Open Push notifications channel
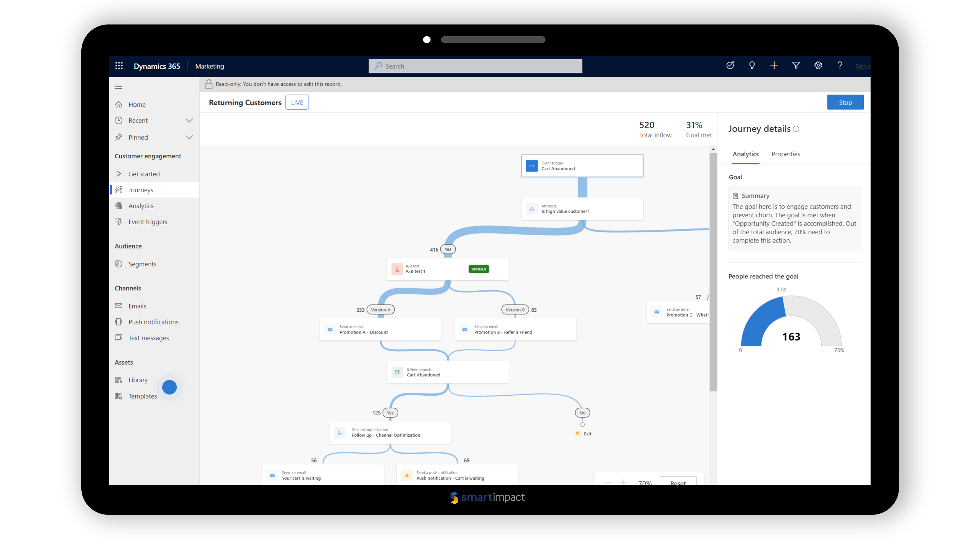The width and height of the screenshot is (980, 551). coord(153,322)
